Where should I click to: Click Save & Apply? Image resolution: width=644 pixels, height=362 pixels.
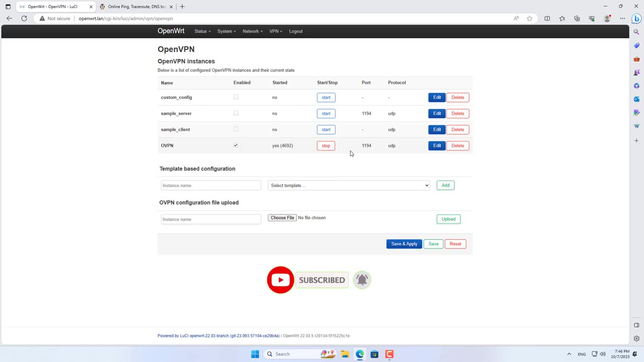(404, 244)
